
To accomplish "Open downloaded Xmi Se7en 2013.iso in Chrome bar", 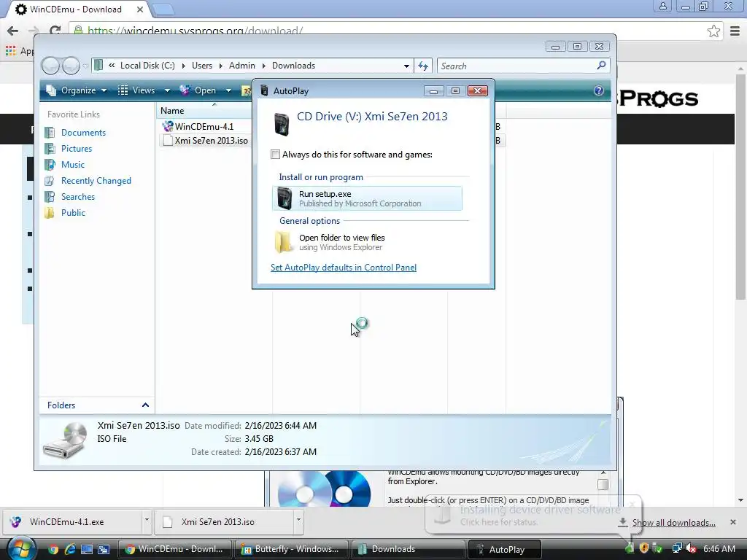I will (224, 522).
